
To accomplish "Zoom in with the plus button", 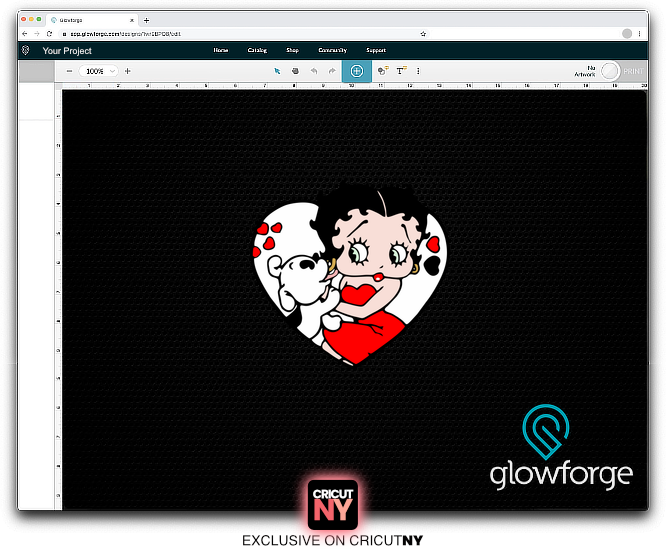I will pyautogui.click(x=127, y=71).
